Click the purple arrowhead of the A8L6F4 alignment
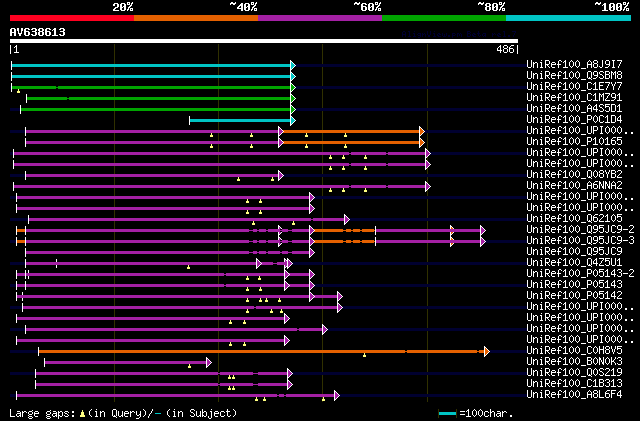This screenshot has height=421, width=640. pos(337,396)
